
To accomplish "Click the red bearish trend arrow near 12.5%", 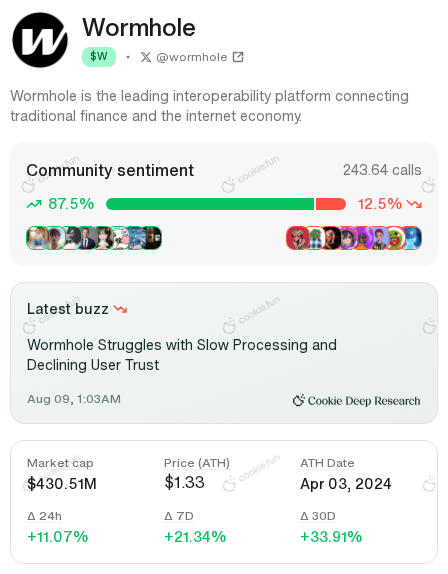I will pyautogui.click(x=414, y=204).
